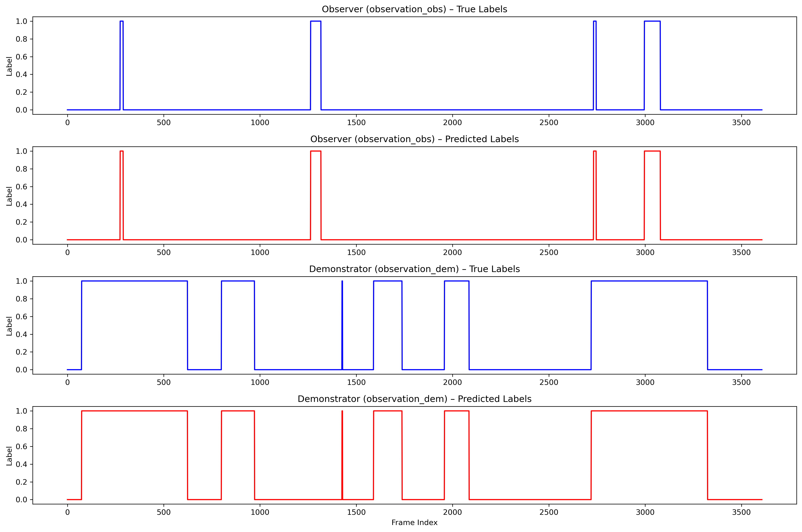
Task: Click y-tick "0.0" on Observer Predicted Labels plot
Action: coord(21,240)
